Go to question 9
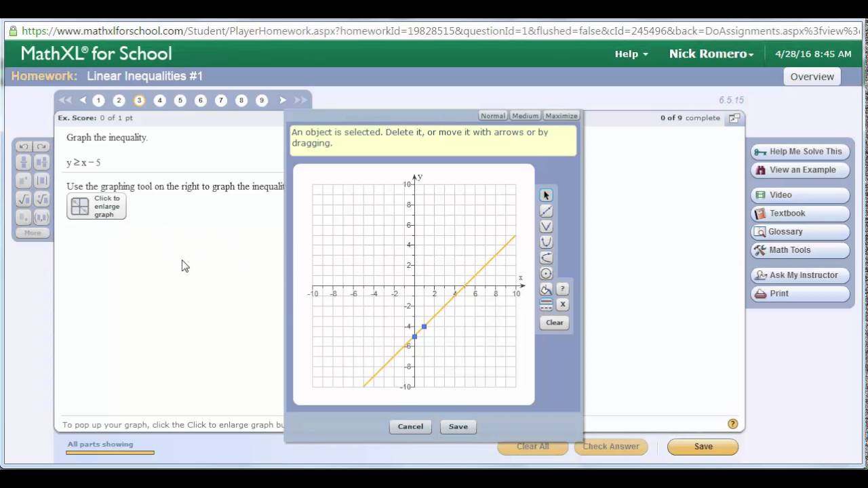 [x=261, y=100]
